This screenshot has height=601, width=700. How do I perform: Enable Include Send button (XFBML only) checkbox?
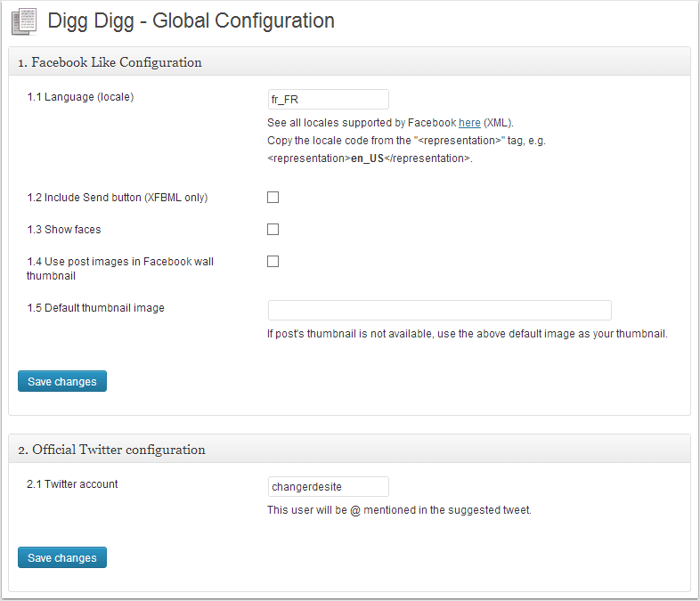click(x=273, y=197)
